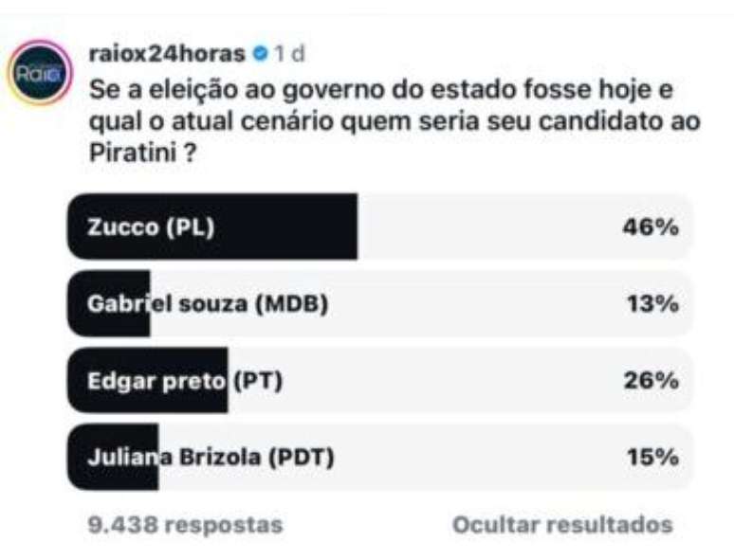Click the raiox24horas username
The image size is (734, 560).
coord(166,54)
